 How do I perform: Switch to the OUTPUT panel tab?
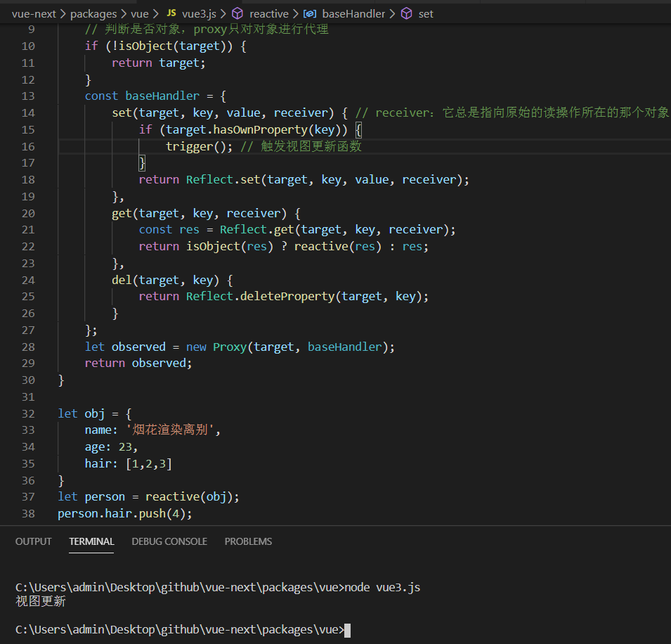(34, 541)
